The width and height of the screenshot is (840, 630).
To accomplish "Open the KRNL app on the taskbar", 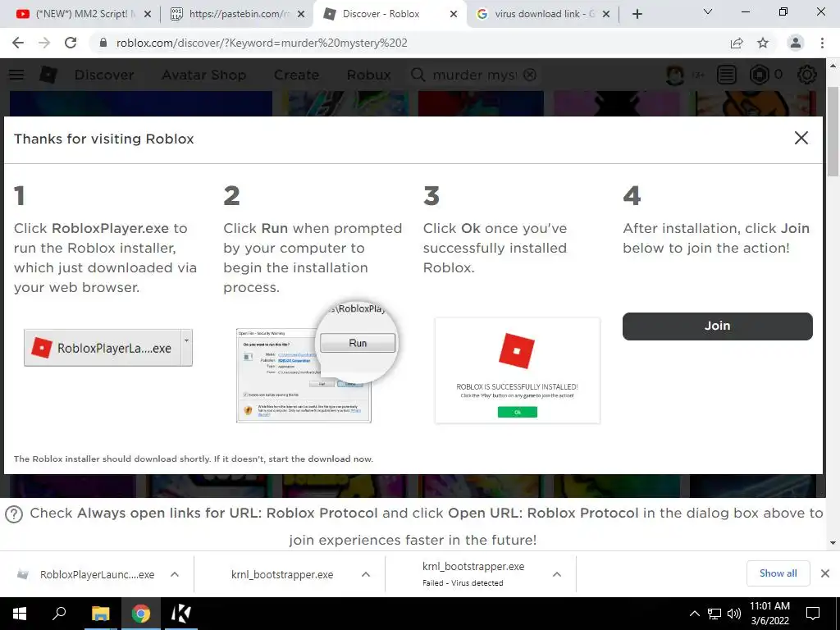I will 181,614.
